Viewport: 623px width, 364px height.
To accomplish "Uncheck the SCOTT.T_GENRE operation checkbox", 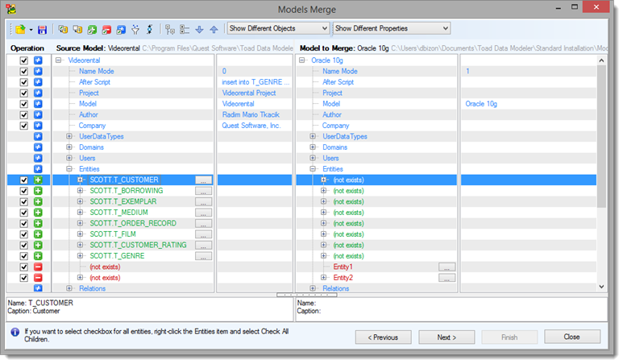I will 24,256.
